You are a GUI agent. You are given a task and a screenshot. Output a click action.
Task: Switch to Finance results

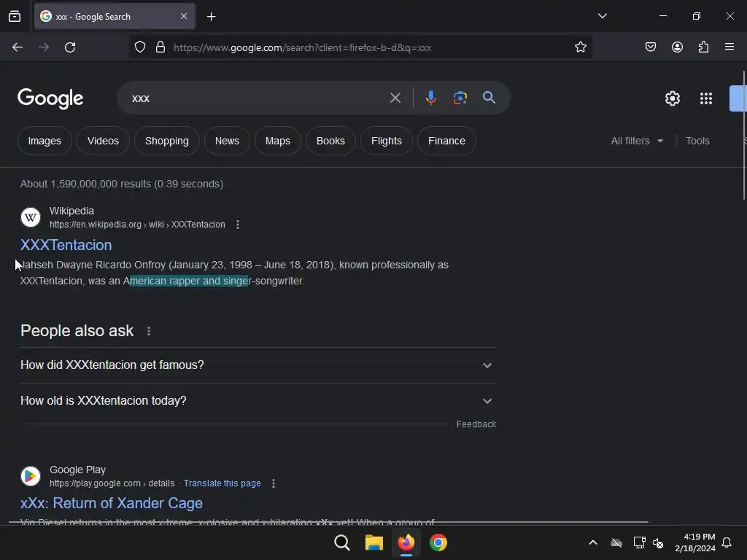446,141
